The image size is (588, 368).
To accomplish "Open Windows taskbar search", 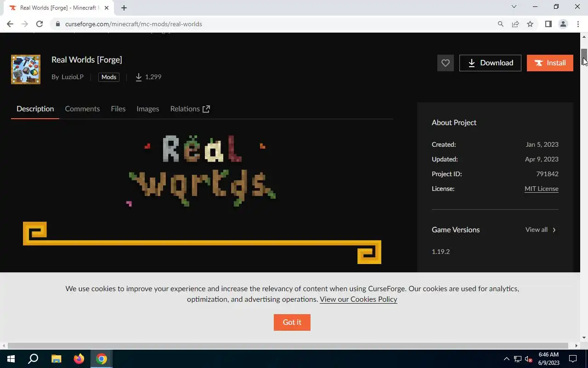I will tap(33, 359).
